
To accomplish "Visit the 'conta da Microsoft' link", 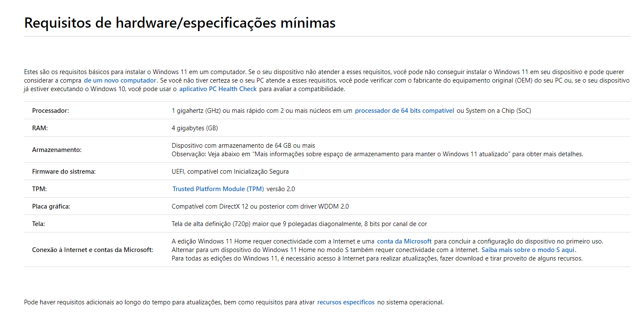I will pyautogui.click(x=404, y=241).
